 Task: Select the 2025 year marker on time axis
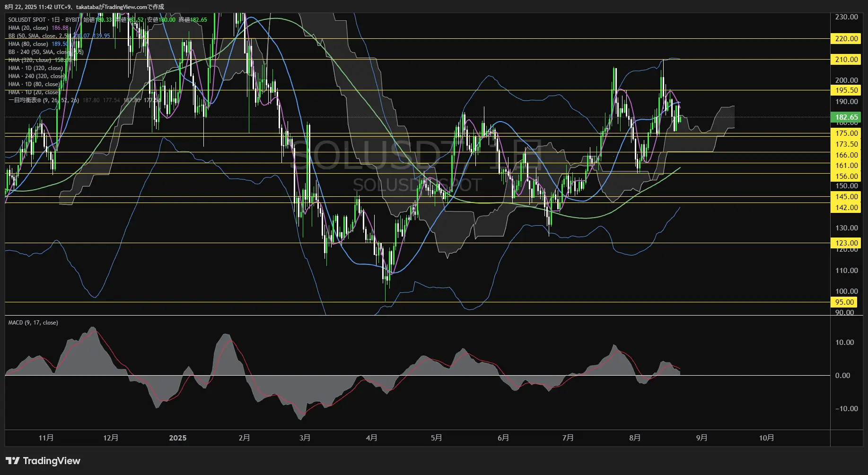178,438
